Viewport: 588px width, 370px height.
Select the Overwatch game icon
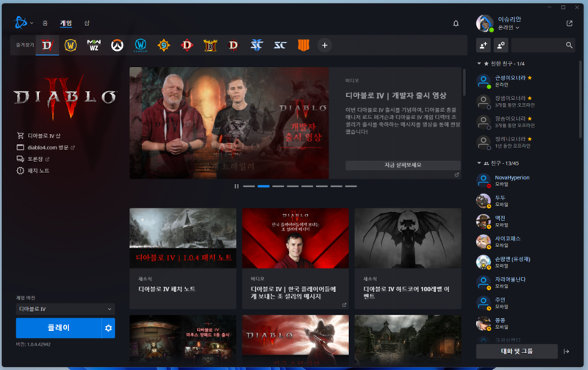click(x=117, y=46)
